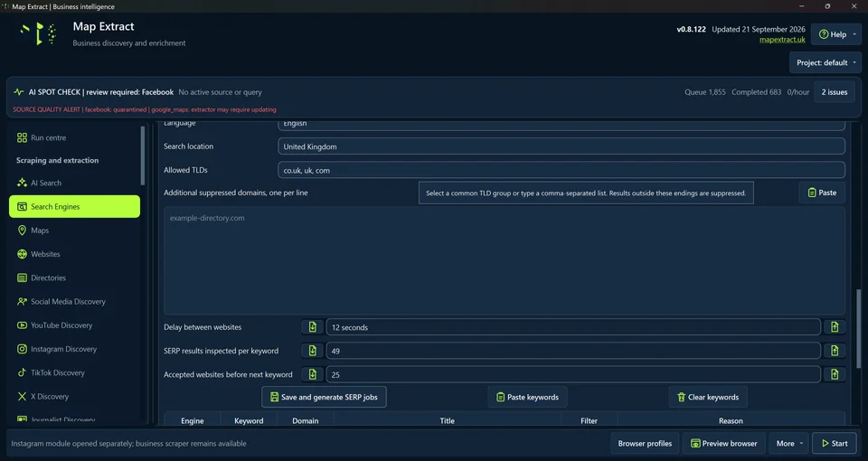Viewport: 868px width, 461px height.
Task: Click the Preview browser button
Action: [723, 443]
